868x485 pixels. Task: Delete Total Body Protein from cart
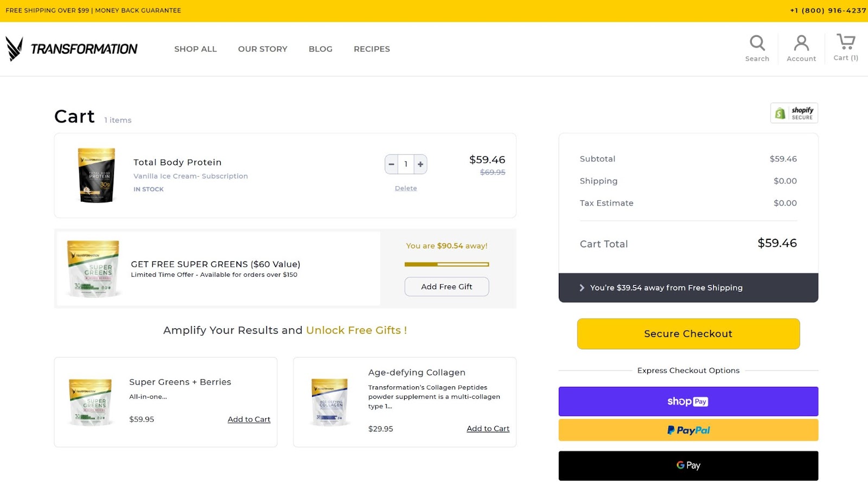[406, 188]
